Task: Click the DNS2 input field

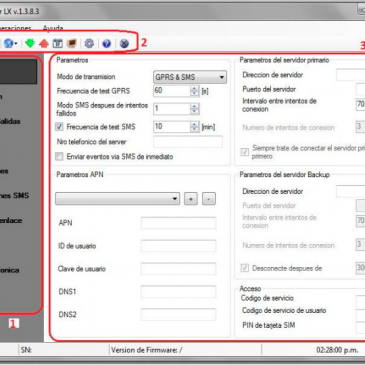Action: pos(178,315)
